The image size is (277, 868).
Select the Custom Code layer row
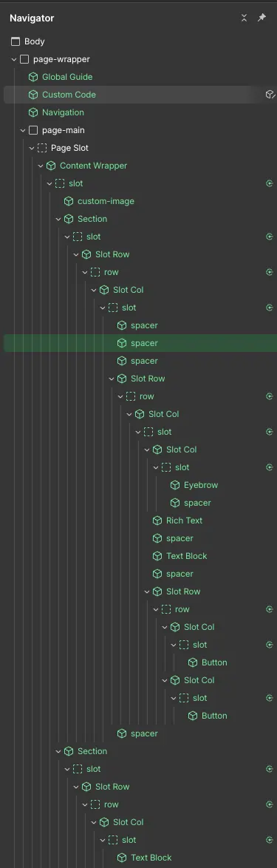(133, 95)
